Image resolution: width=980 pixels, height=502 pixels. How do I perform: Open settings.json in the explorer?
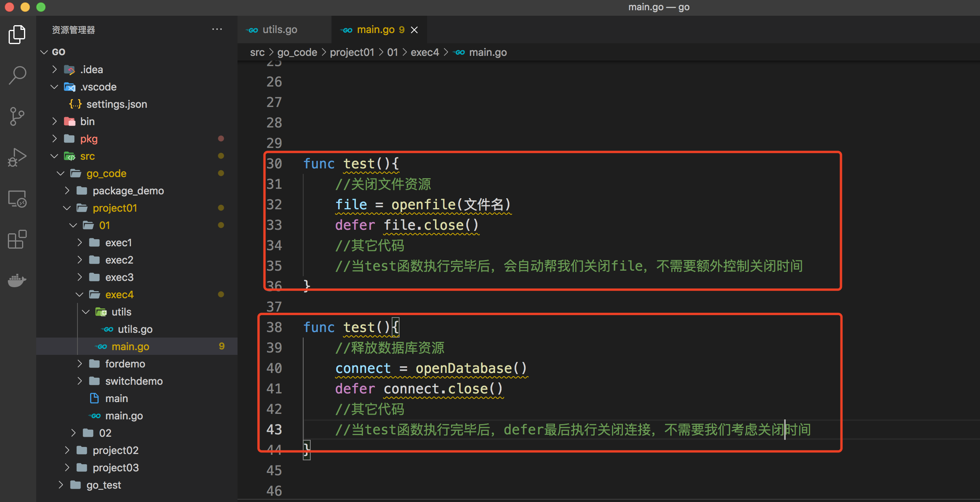point(116,104)
